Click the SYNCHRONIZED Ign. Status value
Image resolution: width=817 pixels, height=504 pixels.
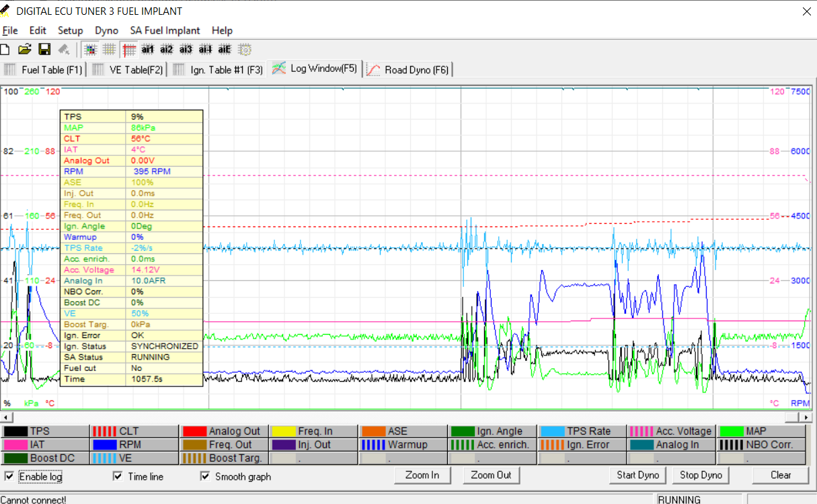pyautogui.click(x=165, y=346)
